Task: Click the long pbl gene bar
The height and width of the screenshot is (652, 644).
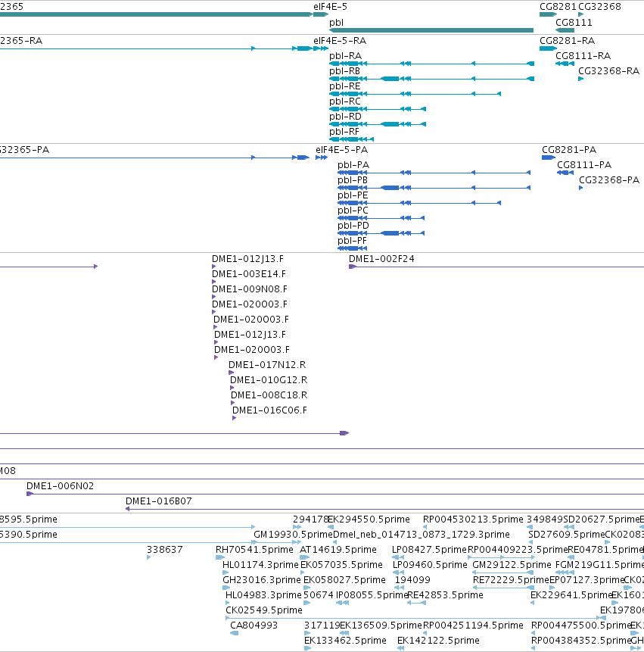Action: 431,30
